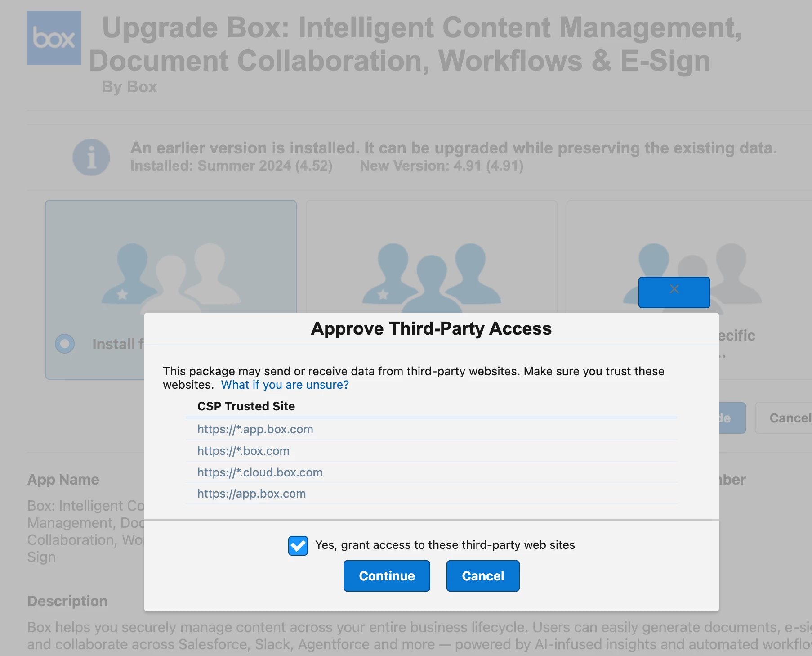The height and width of the screenshot is (656, 812).
Task: Click the blue info icon
Action: tap(91, 157)
